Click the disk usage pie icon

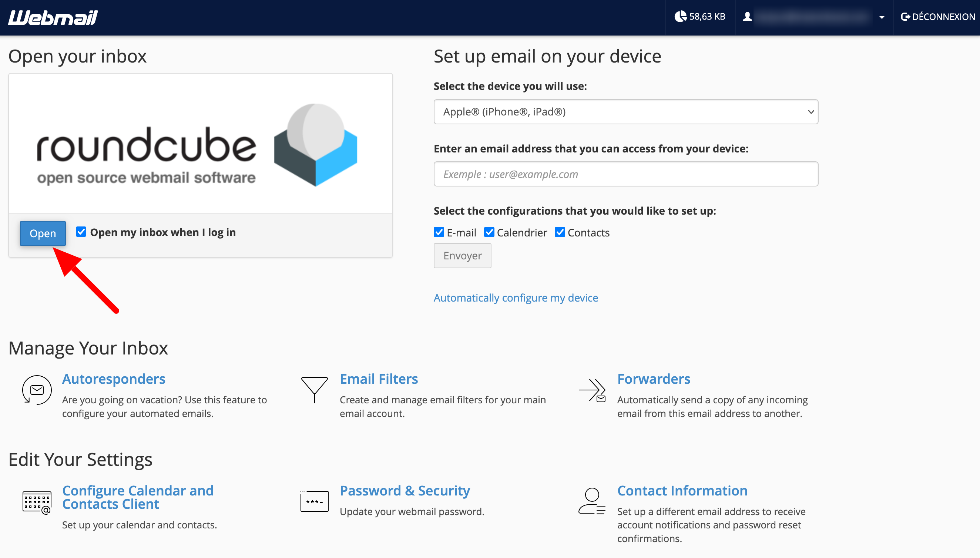[x=680, y=17]
